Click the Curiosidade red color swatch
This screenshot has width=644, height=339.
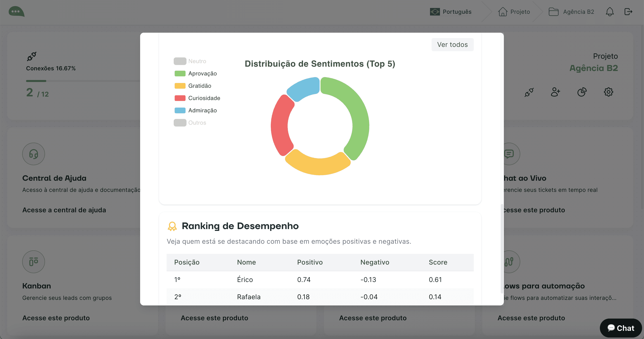tap(180, 98)
